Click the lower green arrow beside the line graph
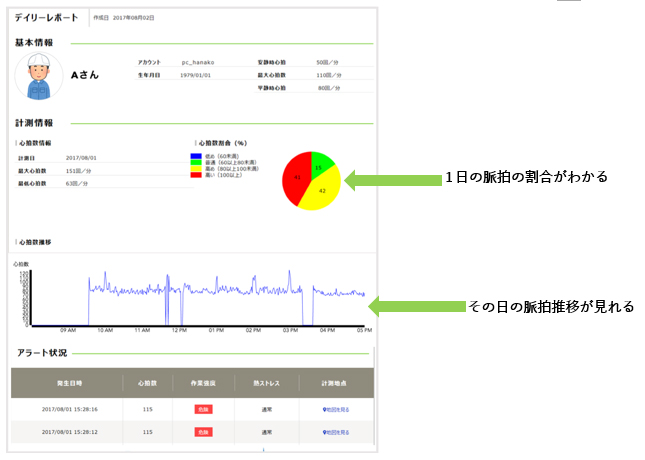 (x=419, y=305)
